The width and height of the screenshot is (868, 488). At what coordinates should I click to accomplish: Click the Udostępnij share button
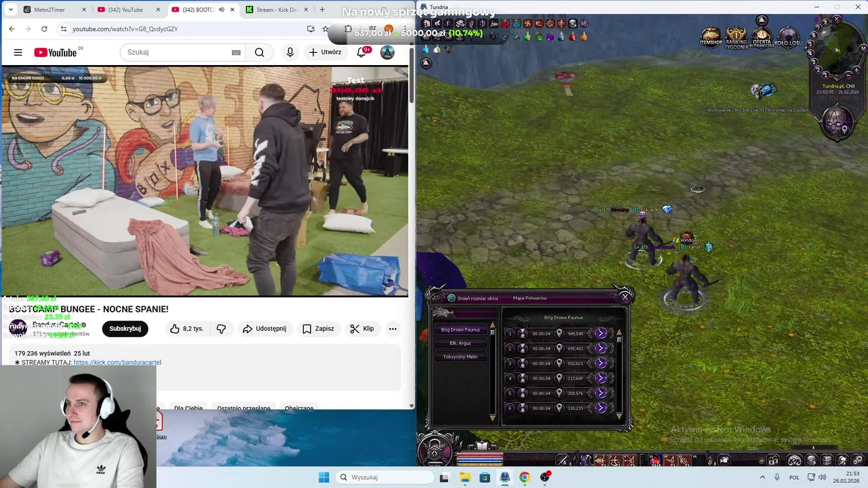[x=265, y=329]
